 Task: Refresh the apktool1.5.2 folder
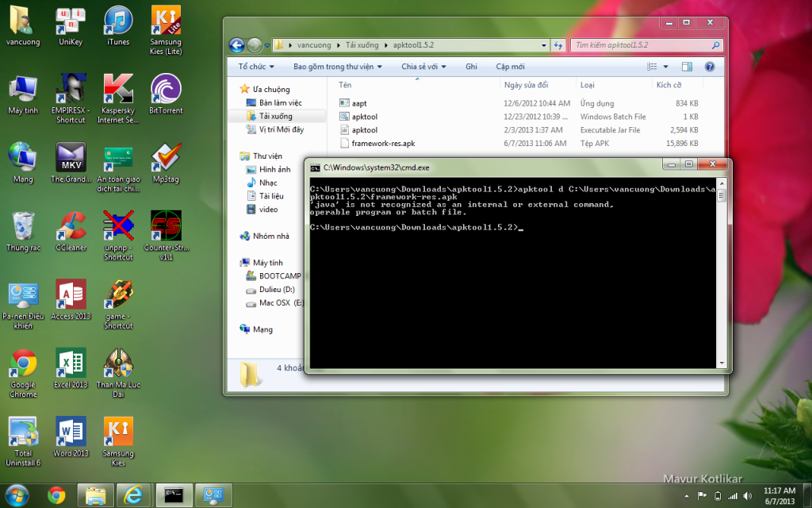pyautogui.click(x=557, y=45)
